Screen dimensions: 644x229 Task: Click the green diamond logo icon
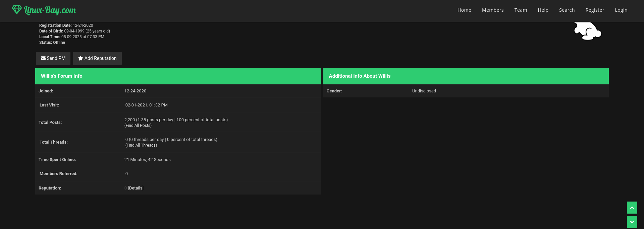click(16, 10)
